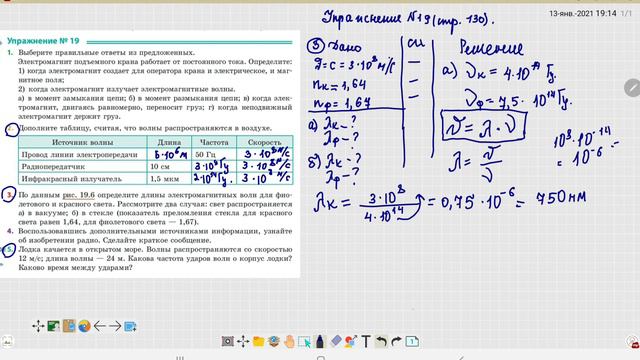Viewport: 640px width, 360px height.
Task: Click the green image insert icon
Action: (x=53, y=326)
